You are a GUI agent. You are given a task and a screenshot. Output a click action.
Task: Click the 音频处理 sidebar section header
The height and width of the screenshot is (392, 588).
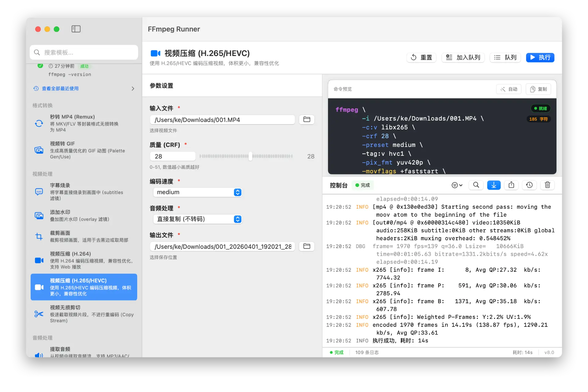coord(43,338)
